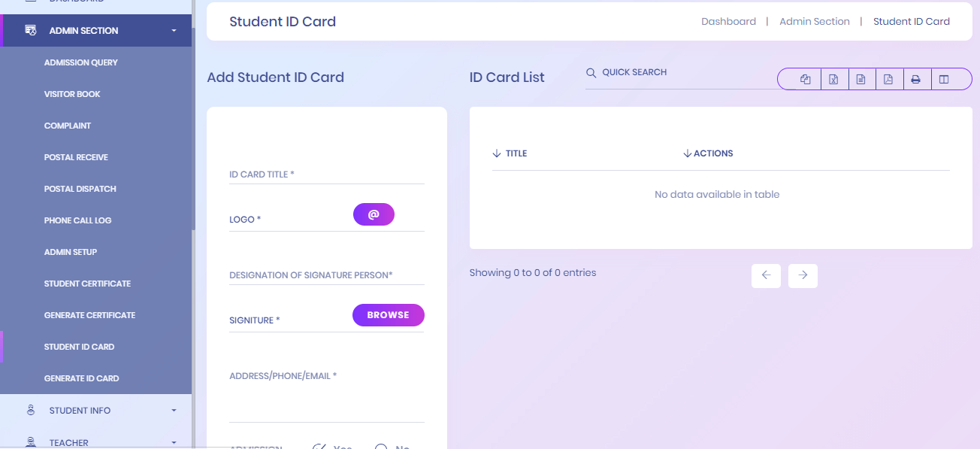Follow the Dashboard breadcrumb link
The image size is (980, 449).
[728, 22]
